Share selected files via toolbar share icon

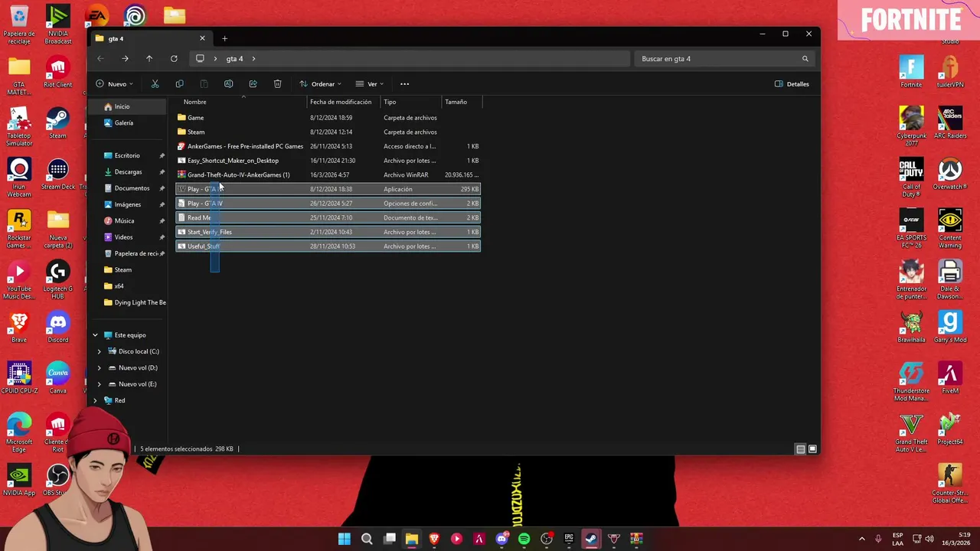point(253,84)
